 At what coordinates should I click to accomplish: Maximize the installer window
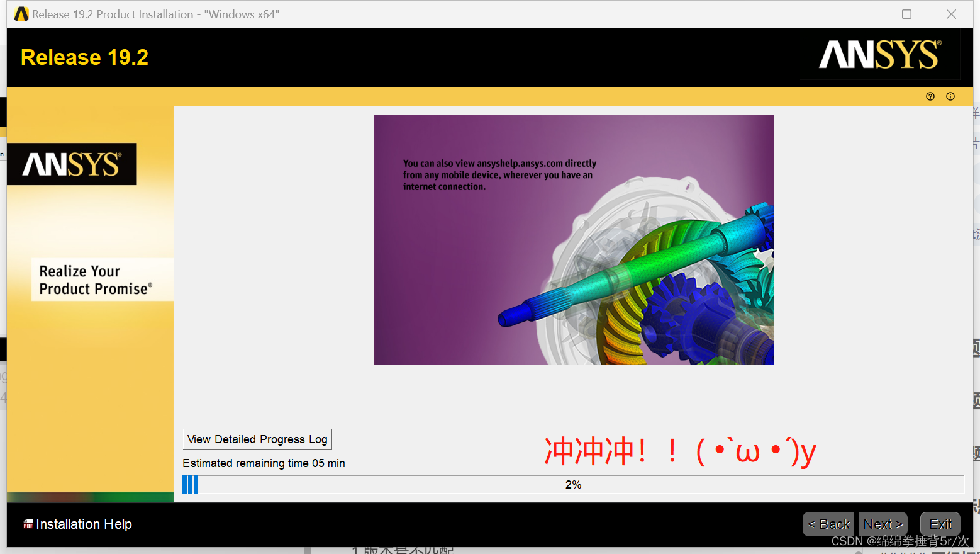click(906, 14)
